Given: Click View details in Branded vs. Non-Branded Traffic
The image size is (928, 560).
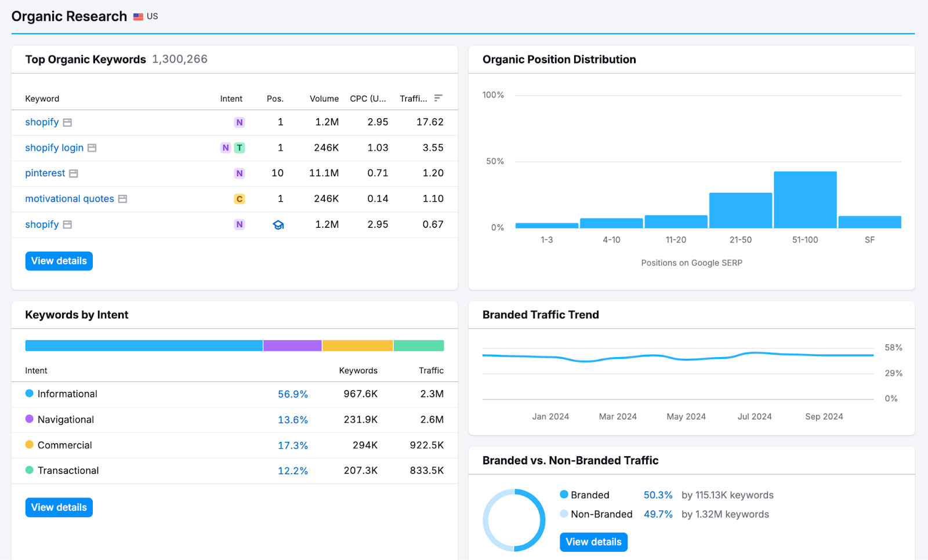Looking at the screenshot, I should tap(593, 542).
